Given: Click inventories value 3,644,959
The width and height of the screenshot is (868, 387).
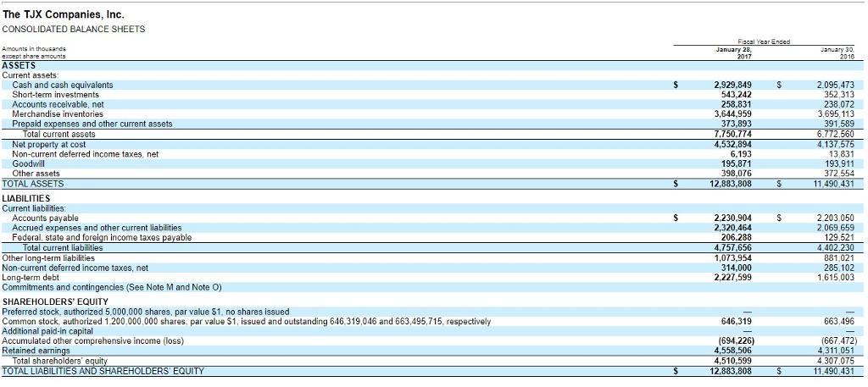Looking at the screenshot, I should (733, 114).
